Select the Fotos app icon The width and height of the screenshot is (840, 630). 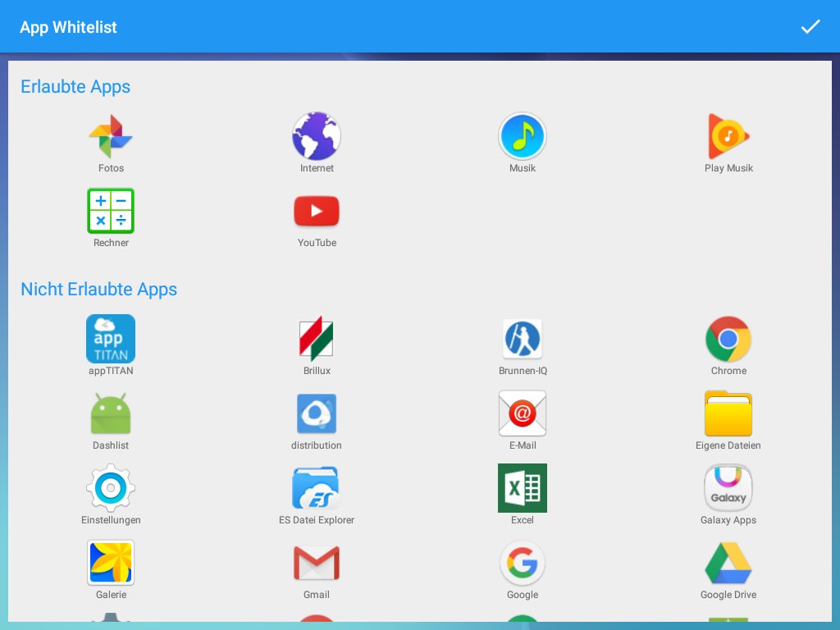tap(111, 136)
